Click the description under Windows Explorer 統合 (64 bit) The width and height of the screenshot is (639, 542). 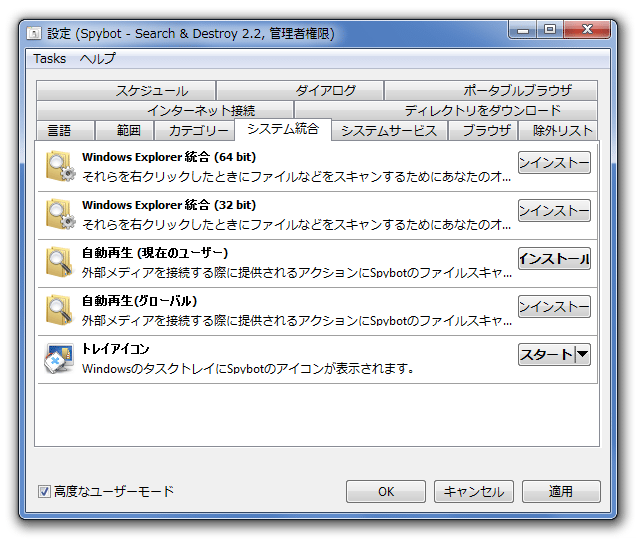[296, 176]
